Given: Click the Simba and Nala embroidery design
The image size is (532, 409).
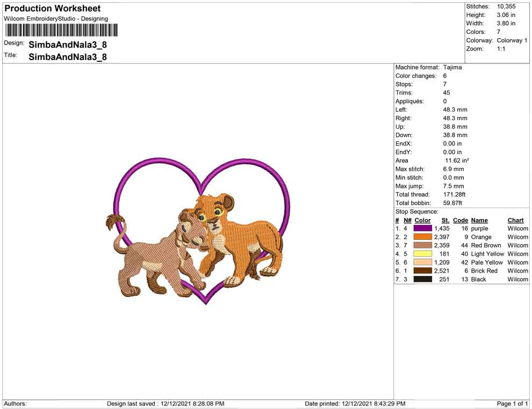Looking at the screenshot, I should coord(197,231).
